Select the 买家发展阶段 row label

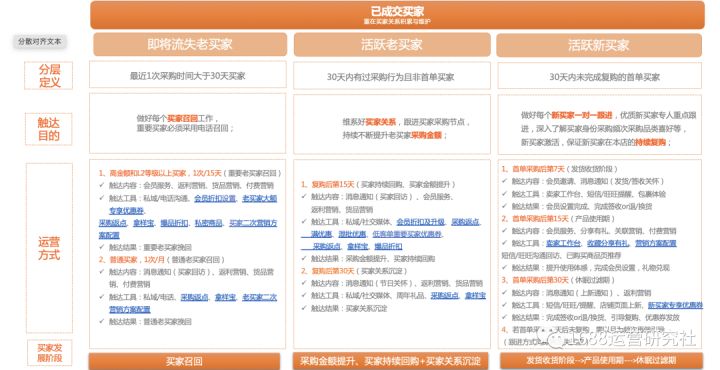point(50,353)
